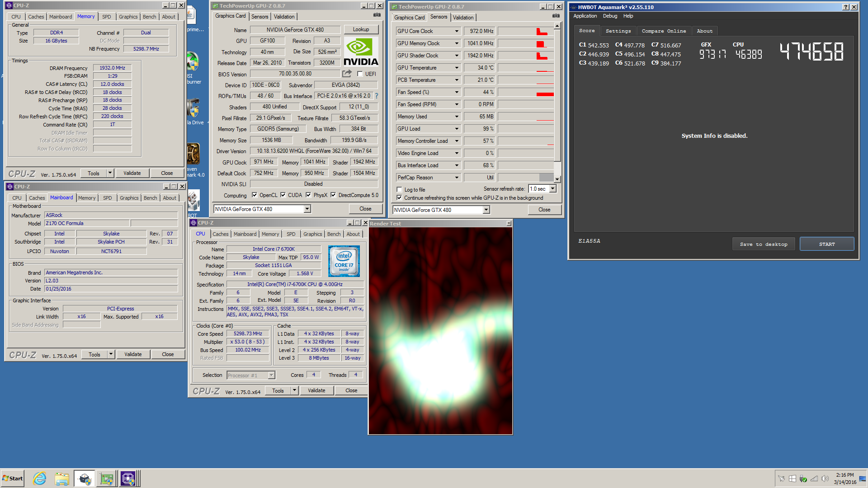Click the PerfCap Reason bar graph
This screenshot has height=488, width=868.
pos(525,178)
